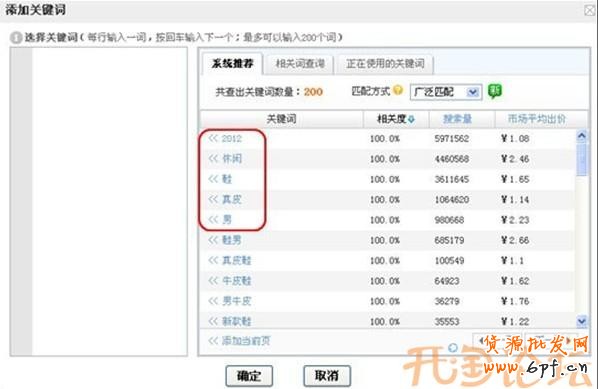Click the scrollbar up arrow in the keyword list
598x389 pixels.
click(582, 137)
